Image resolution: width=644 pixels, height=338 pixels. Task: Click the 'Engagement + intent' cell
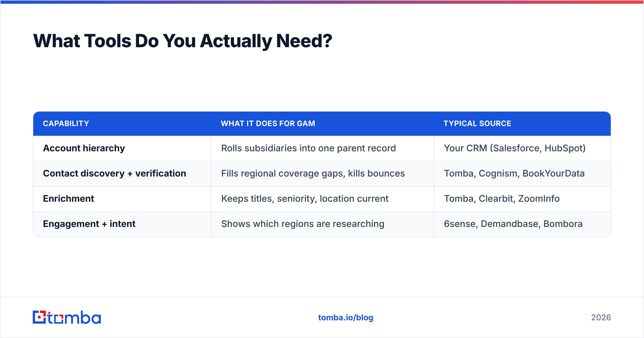(x=122, y=224)
